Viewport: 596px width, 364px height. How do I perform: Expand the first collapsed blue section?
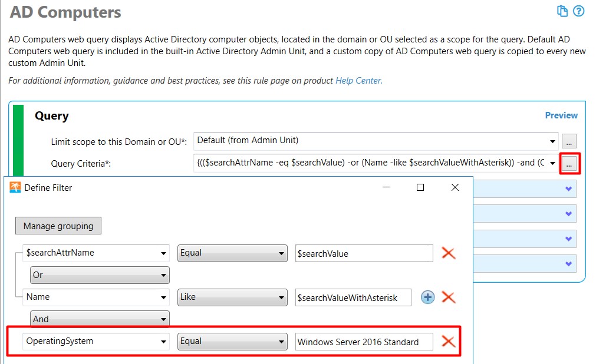click(x=569, y=188)
